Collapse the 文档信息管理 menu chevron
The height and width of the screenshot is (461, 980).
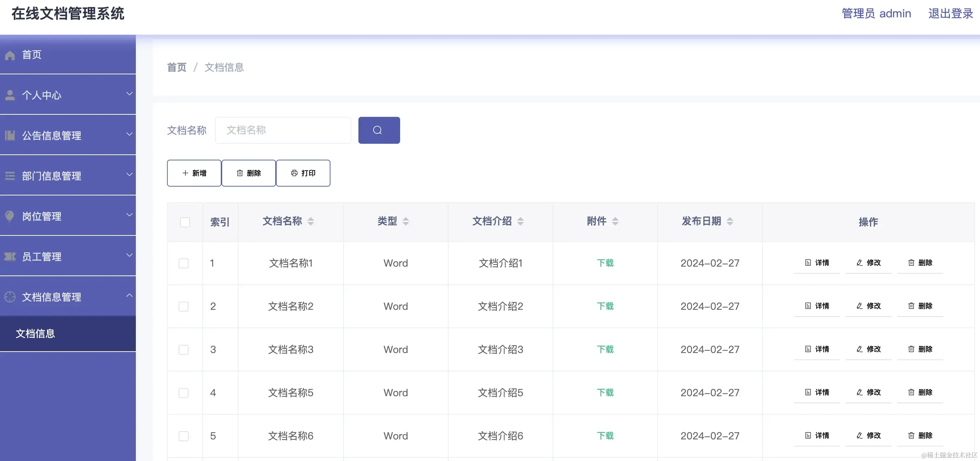(x=129, y=295)
